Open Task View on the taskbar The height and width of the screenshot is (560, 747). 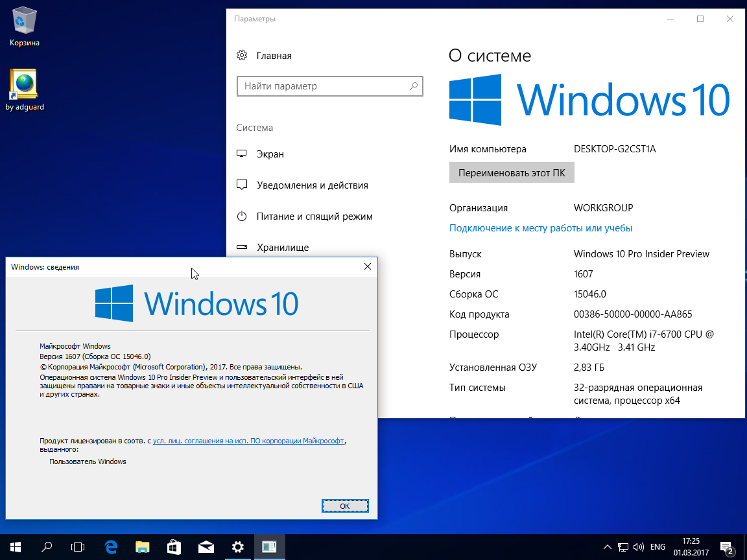[78, 547]
